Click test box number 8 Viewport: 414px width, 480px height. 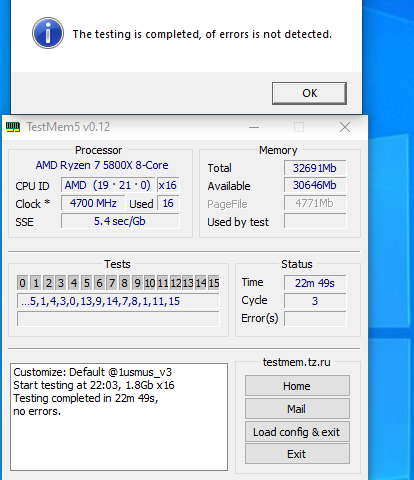coord(124,283)
